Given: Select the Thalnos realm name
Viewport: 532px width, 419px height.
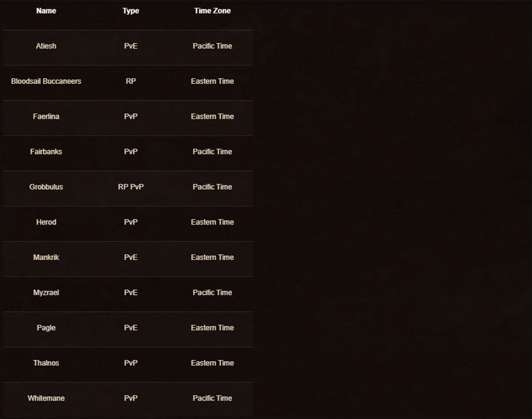Looking at the screenshot, I should 46,363.
